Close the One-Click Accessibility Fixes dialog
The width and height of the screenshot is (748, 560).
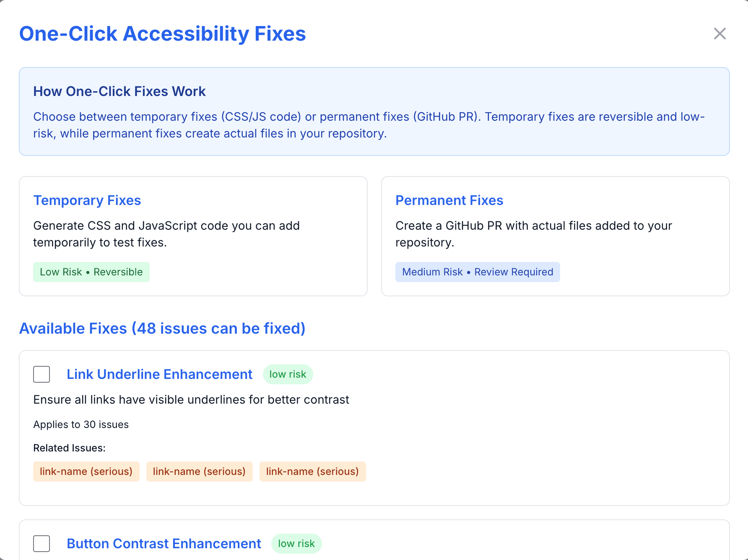click(720, 34)
